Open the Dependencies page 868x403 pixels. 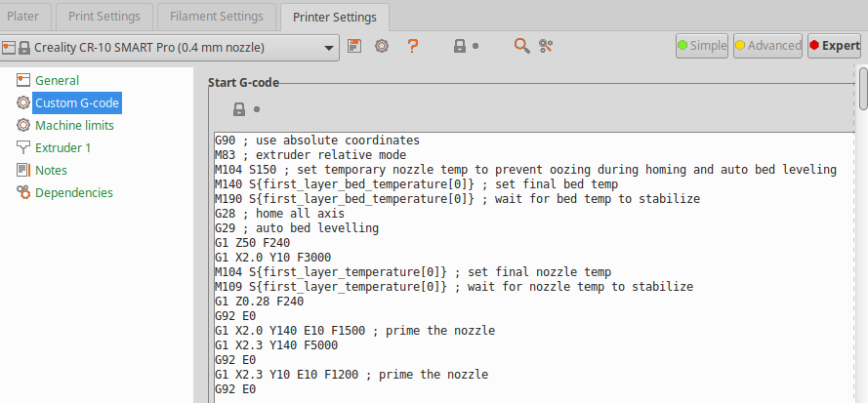(73, 192)
